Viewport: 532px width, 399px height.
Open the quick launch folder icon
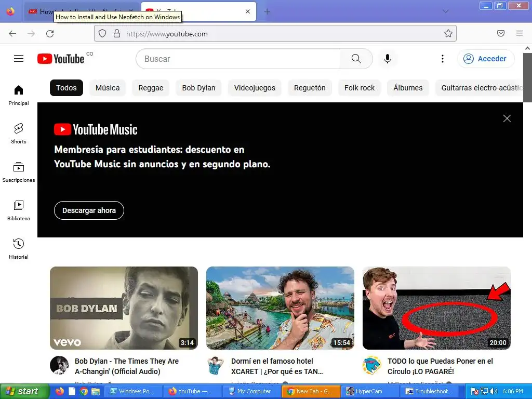coord(96,391)
